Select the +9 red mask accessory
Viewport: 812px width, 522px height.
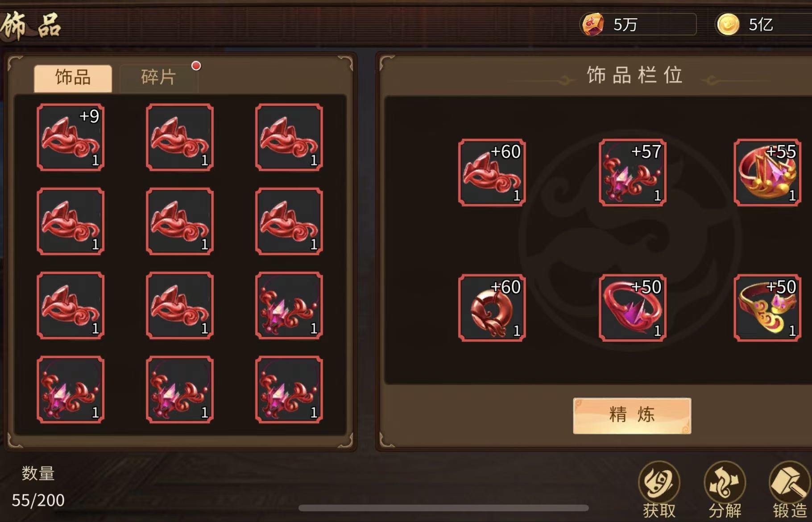point(70,137)
